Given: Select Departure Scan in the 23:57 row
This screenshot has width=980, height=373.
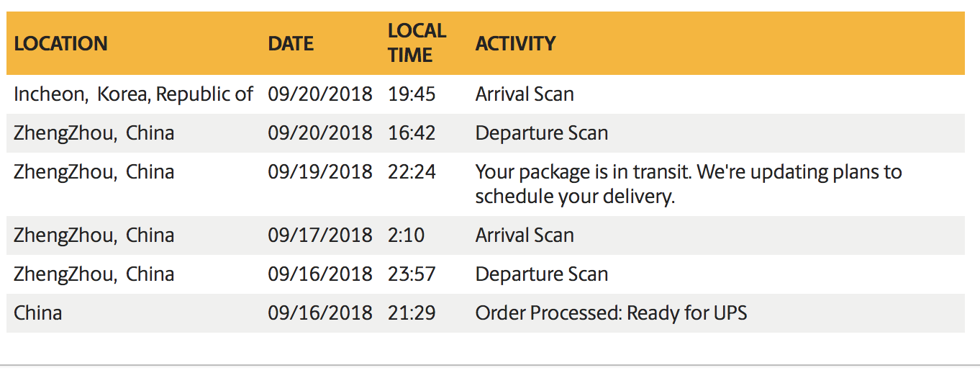Looking at the screenshot, I should (542, 274).
